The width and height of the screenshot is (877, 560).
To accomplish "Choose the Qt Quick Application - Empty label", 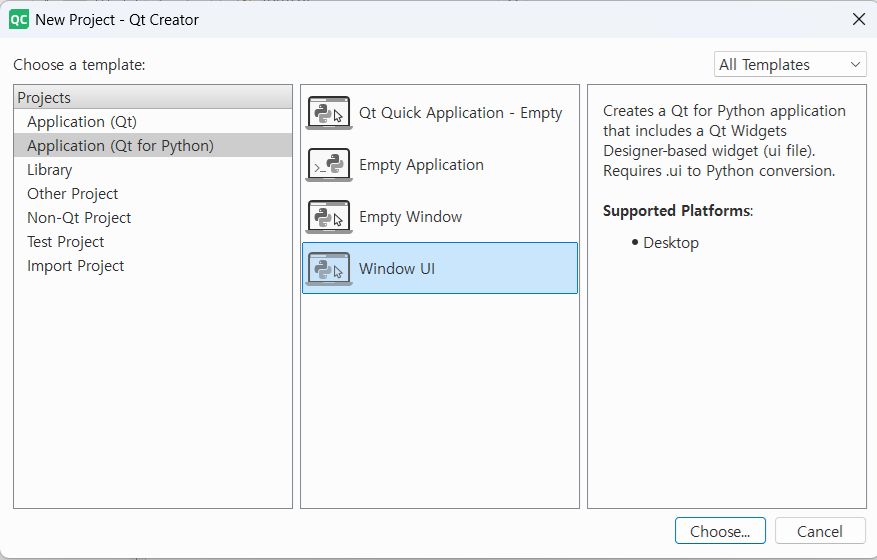I will pyautogui.click(x=460, y=113).
